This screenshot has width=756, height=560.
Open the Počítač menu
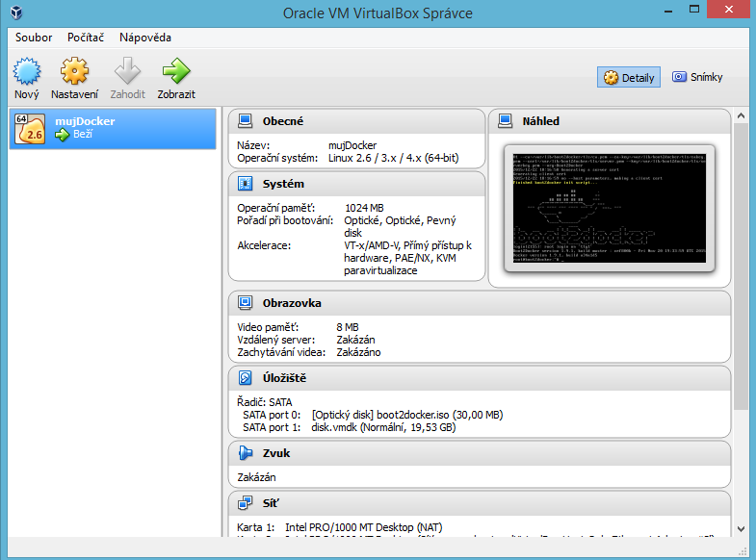tap(86, 38)
